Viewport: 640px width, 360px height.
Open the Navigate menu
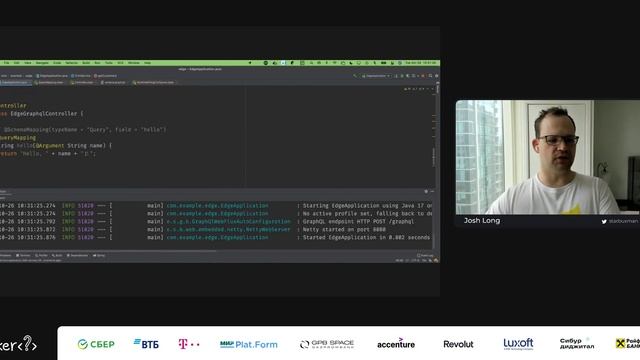[42, 63]
